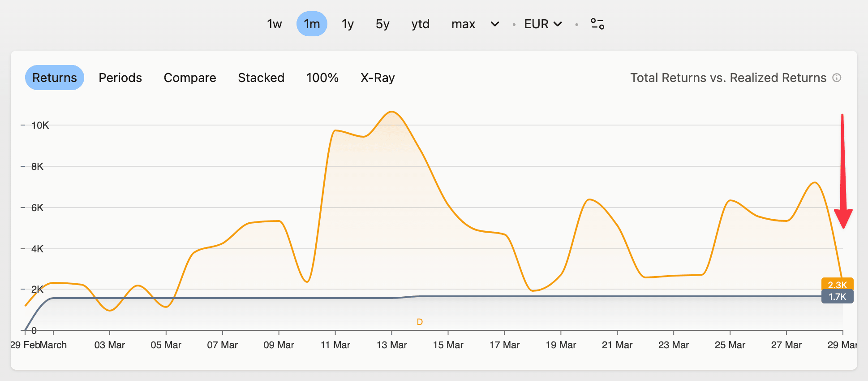Image resolution: width=868 pixels, height=381 pixels.
Task: Click the Total Returns vs. Realized Returns title
Action: (728, 78)
